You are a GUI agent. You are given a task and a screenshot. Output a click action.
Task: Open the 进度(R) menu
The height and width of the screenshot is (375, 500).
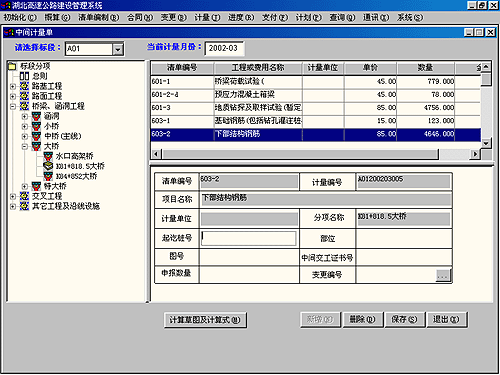(x=241, y=17)
